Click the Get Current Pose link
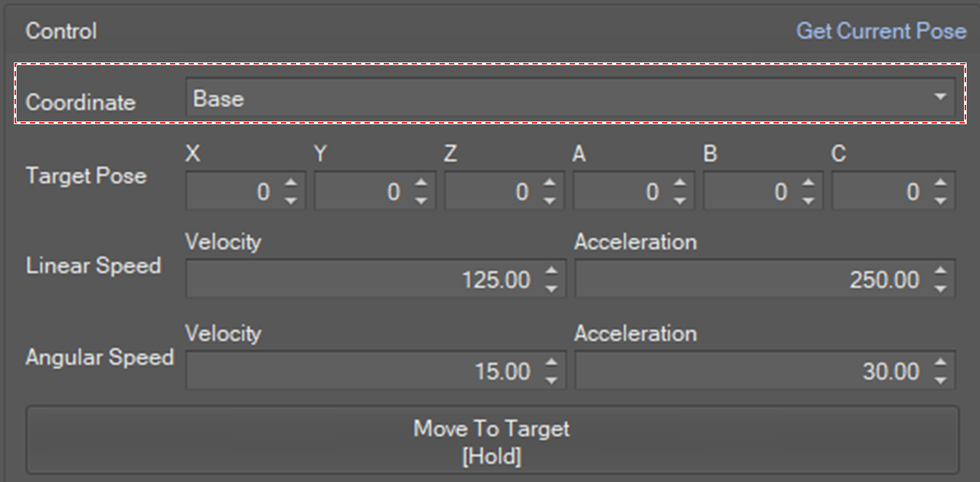 coord(880,31)
